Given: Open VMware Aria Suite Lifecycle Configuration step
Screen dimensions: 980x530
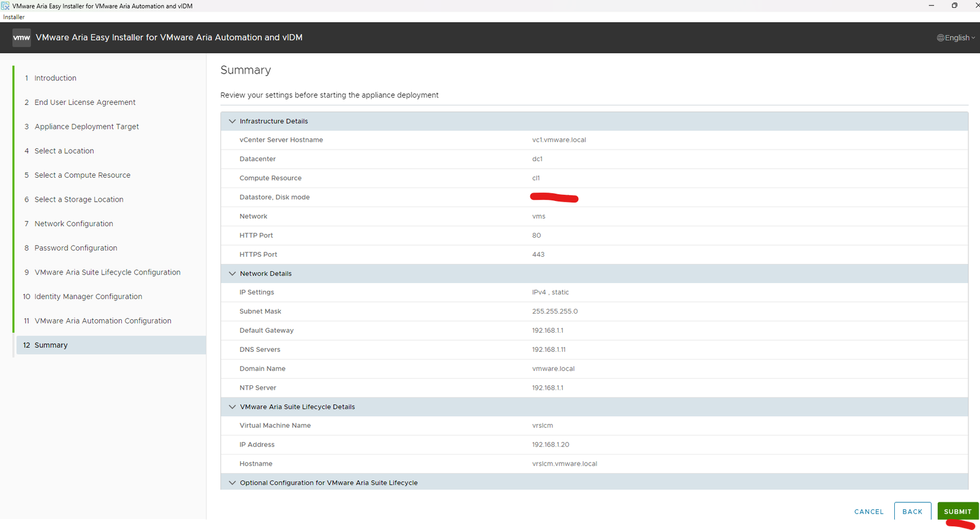Looking at the screenshot, I should [x=107, y=273].
